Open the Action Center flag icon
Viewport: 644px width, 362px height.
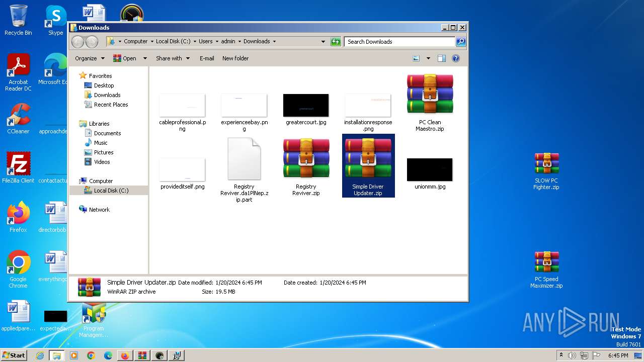pos(596,355)
